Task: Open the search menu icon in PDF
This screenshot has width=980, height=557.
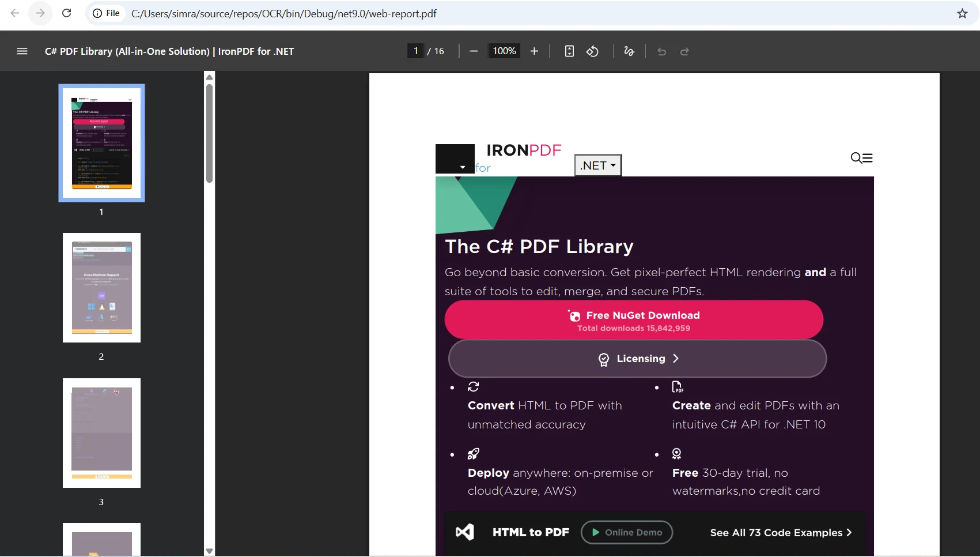Action: pyautogui.click(x=861, y=158)
